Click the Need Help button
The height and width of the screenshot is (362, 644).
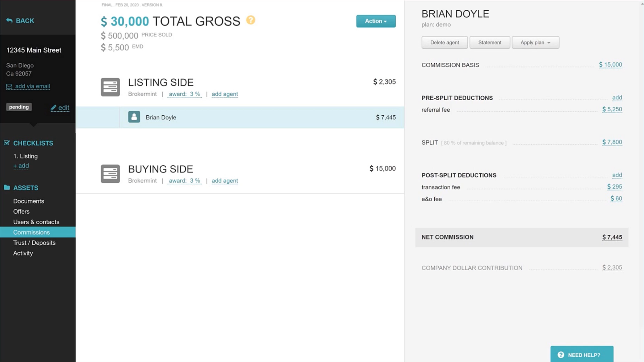click(582, 355)
